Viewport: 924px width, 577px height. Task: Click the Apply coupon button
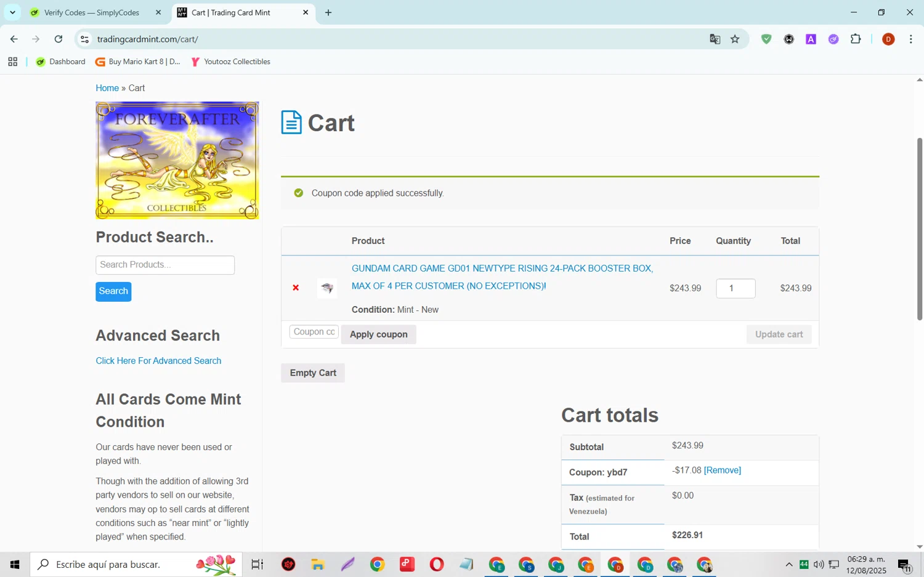click(378, 334)
